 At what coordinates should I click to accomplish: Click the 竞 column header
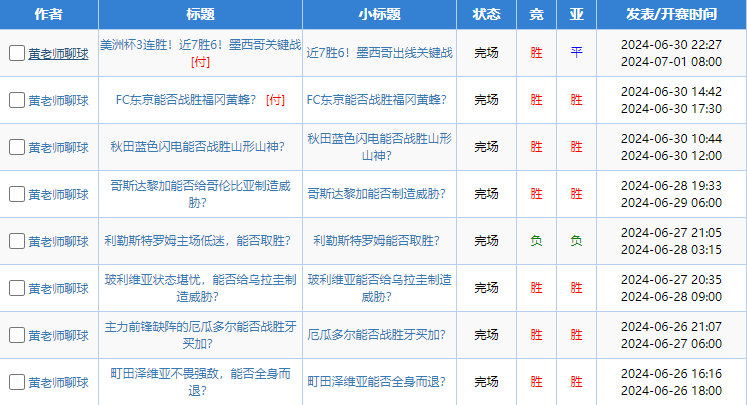tap(536, 14)
